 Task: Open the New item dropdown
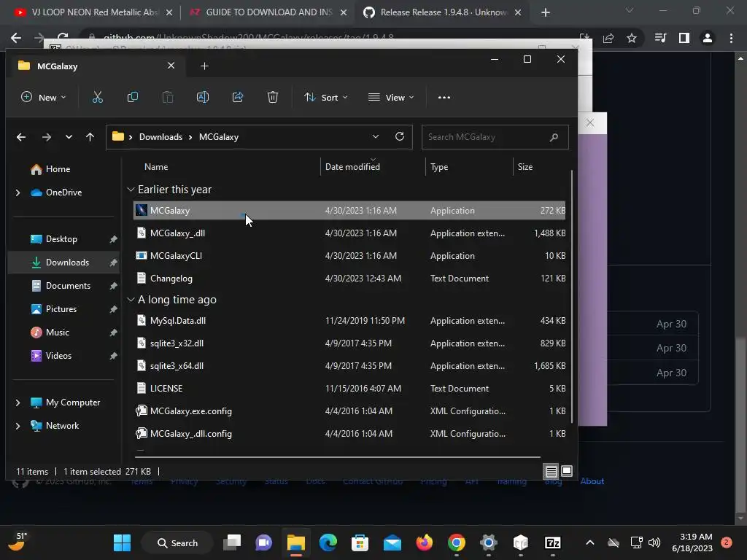click(x=43, y=98)
